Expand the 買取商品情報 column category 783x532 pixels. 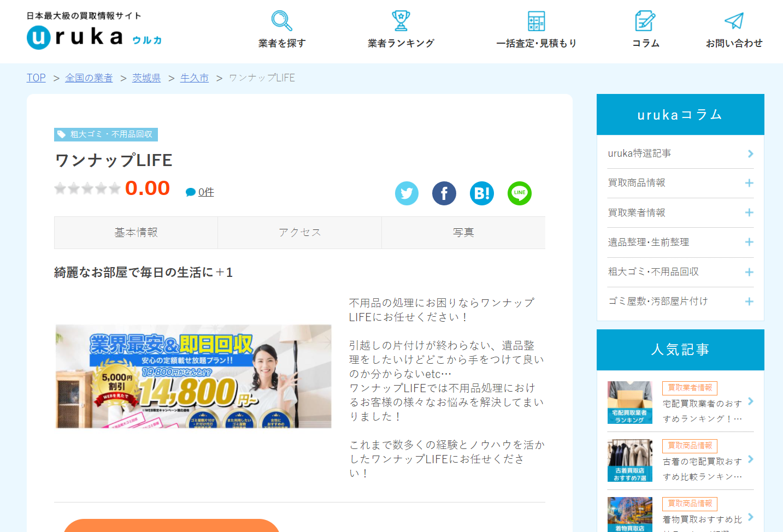749,183
